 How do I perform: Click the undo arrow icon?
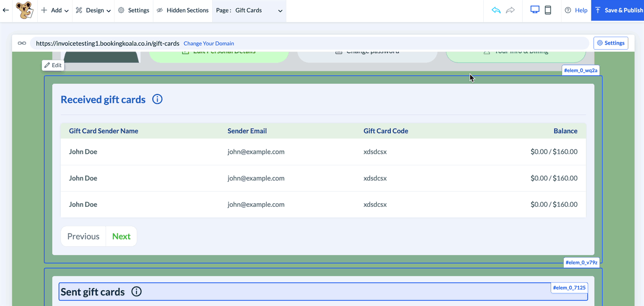496,10
